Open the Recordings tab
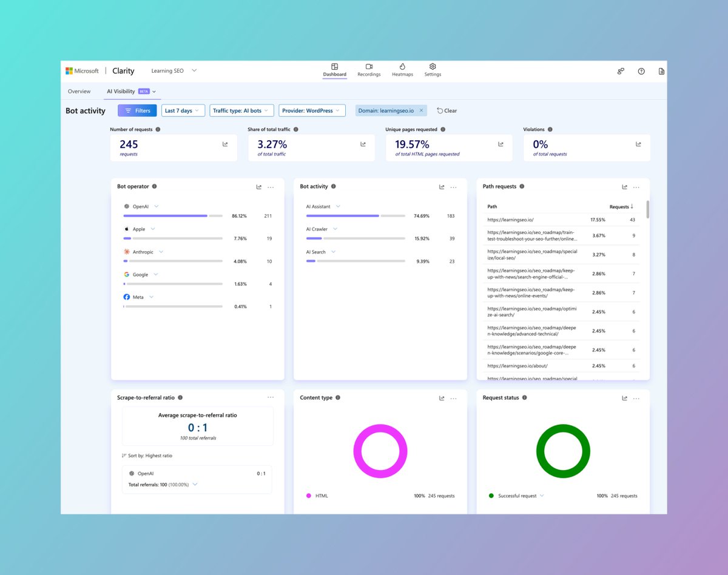728x575 pixels. pyautogui.click(x=369, y=70)
